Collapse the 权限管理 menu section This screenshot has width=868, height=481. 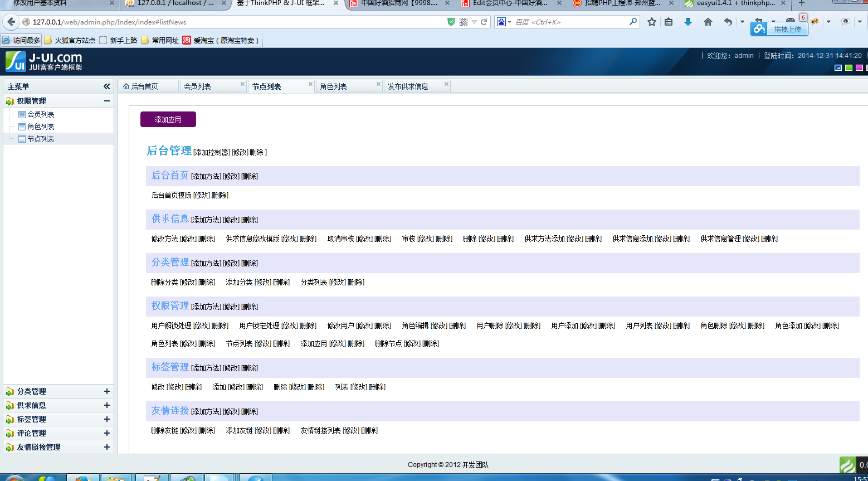tap(106, 101)
